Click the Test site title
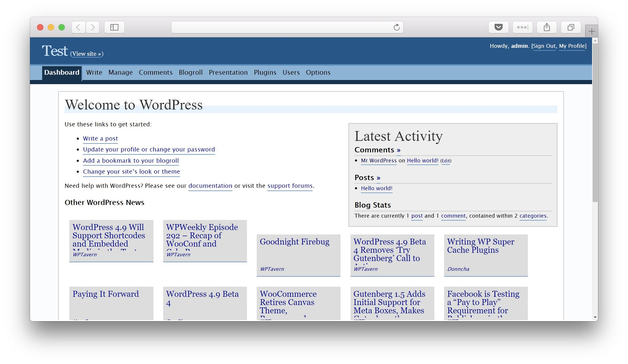 [x=55, y=51]
